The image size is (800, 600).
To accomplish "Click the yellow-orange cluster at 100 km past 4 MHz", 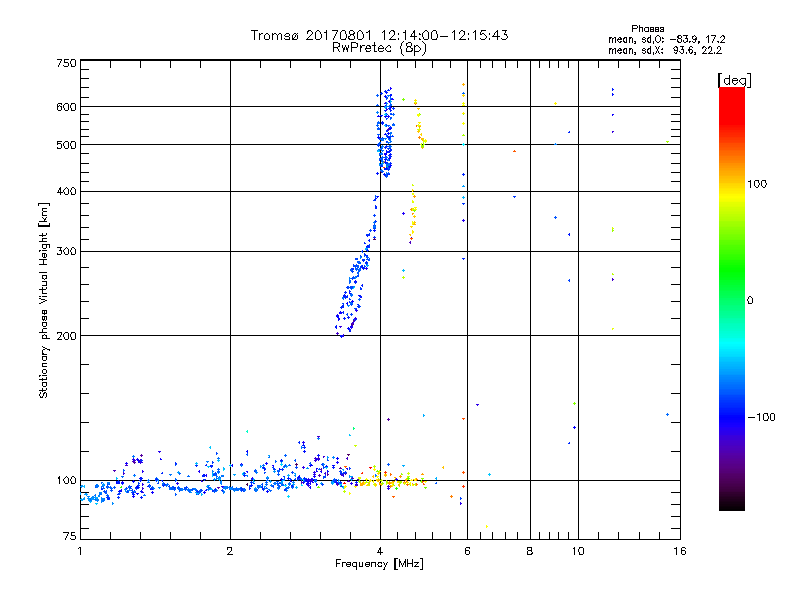I will point(390,481).
